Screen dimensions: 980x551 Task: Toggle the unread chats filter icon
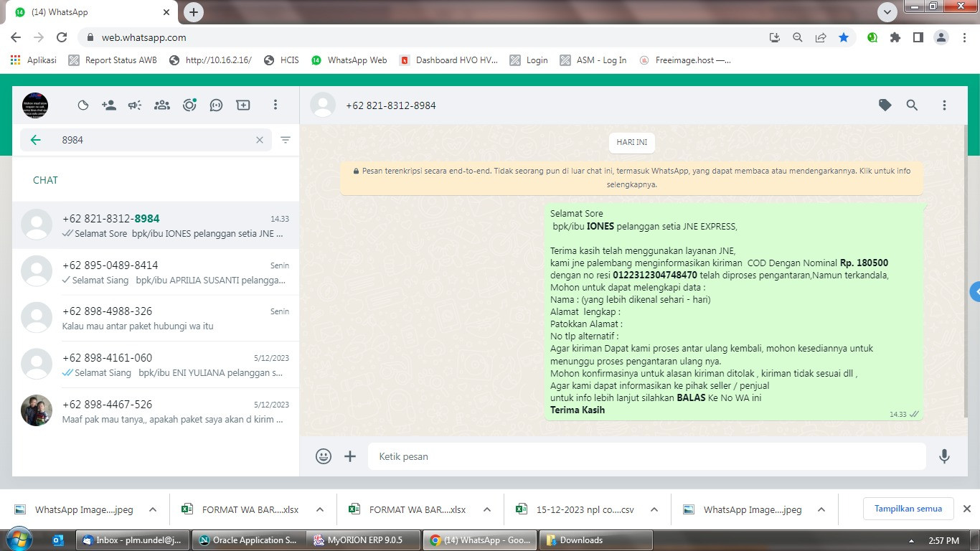[x=286, y=140]
